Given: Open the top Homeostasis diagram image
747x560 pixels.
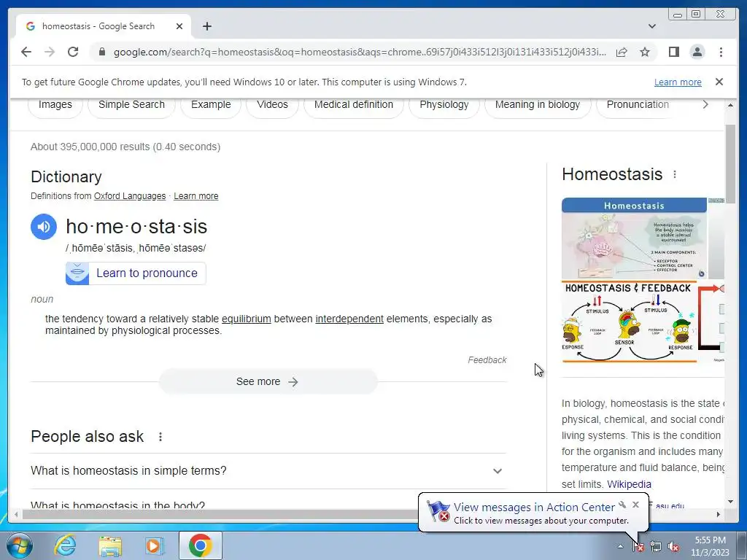Looking at the screenshot, I should pyautogui.click(x=634, y=238).
